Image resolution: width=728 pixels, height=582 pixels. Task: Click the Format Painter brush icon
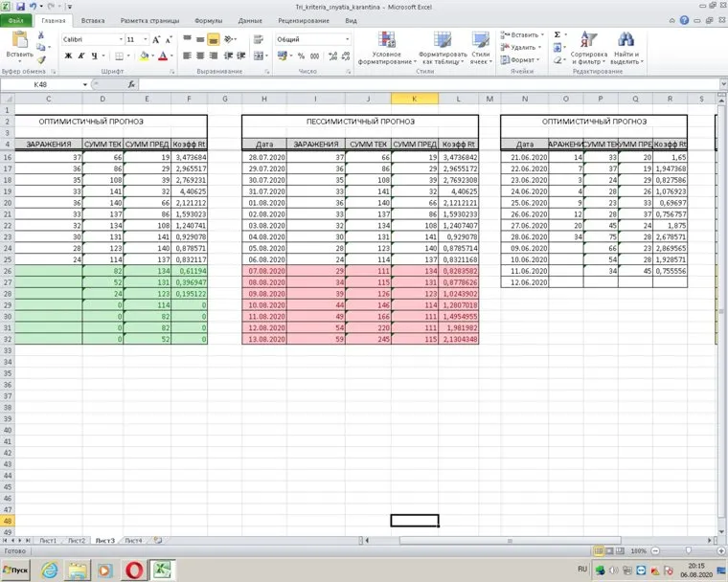41,59
